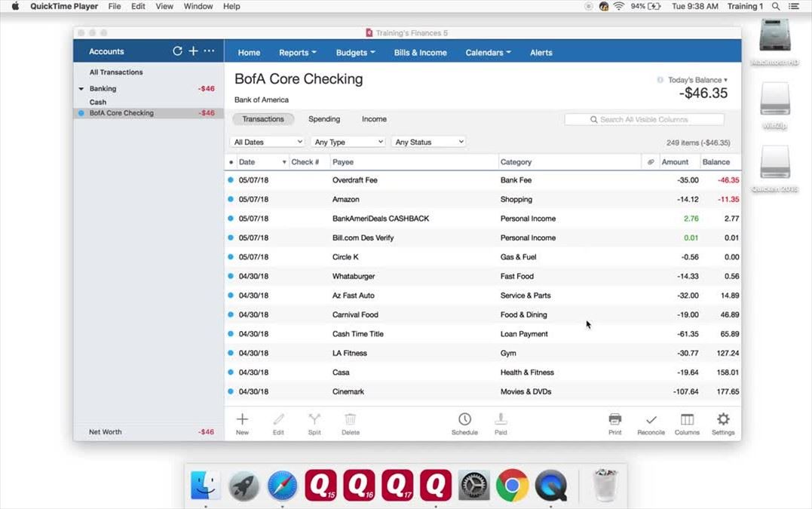The width and height of the screenshot is (812, 509).
Task: Click the Search All Visible Columns field
Action: click(x=645, y=119)
